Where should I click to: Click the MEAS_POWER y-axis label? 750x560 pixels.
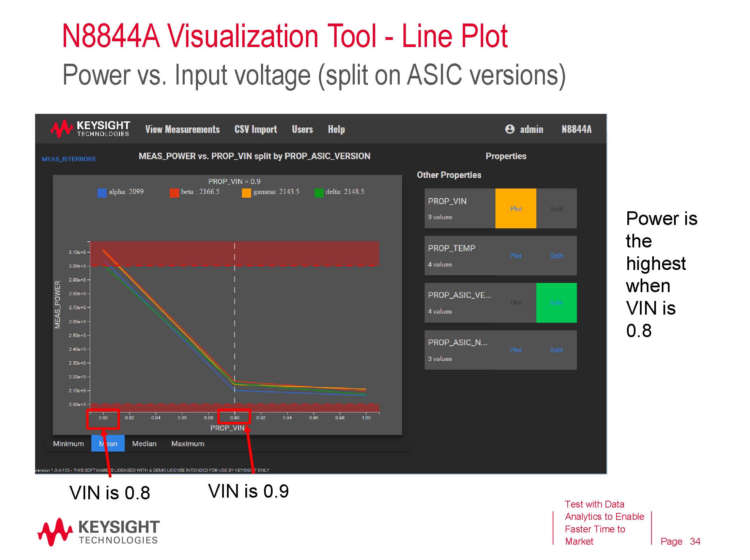(58, 304)
